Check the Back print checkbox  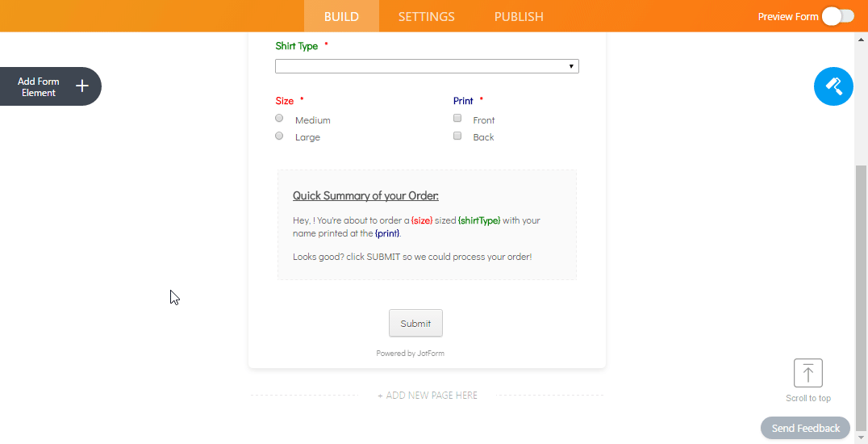click(457, 136)
